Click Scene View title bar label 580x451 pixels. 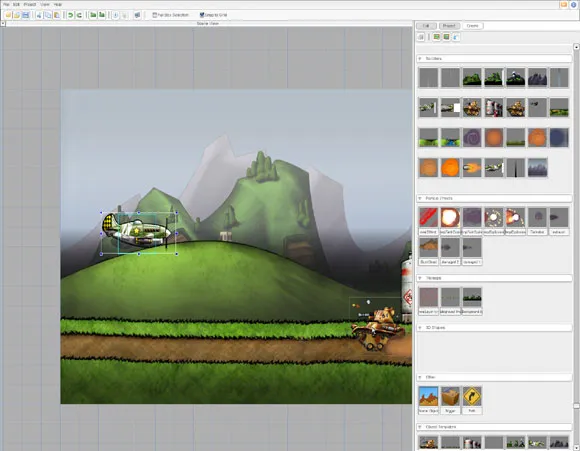(208, 23)
